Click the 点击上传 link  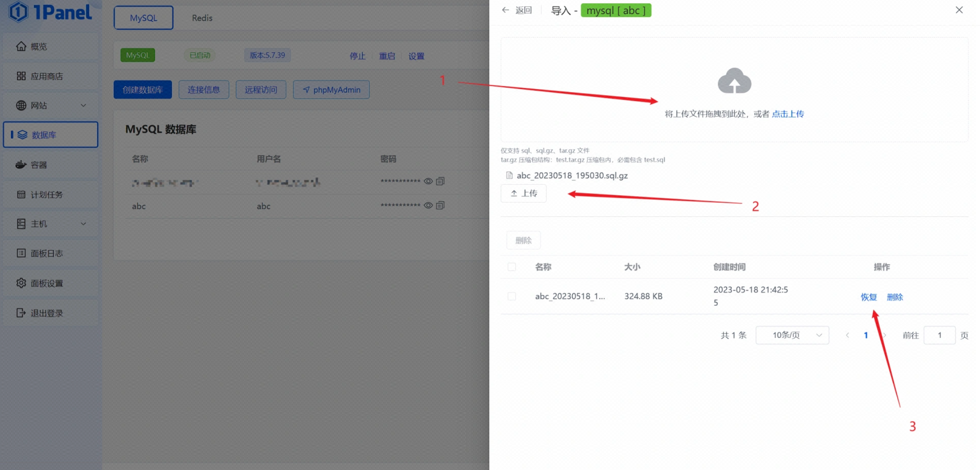tap(788, 114)
